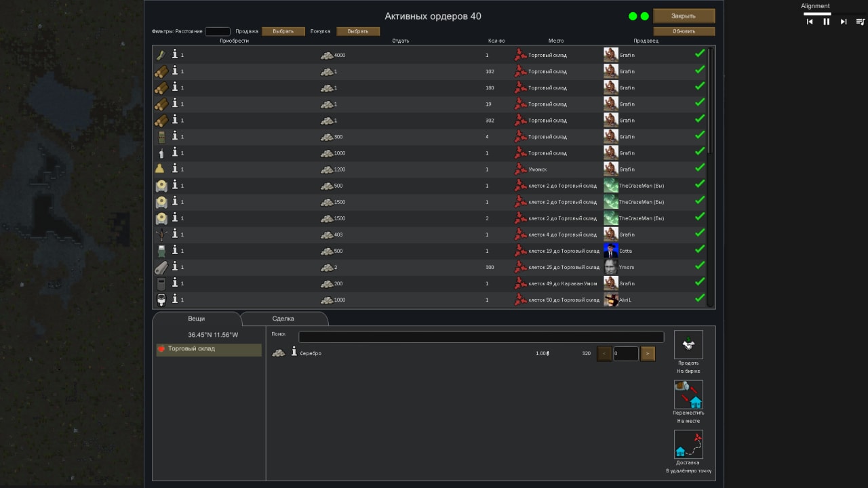Image resolution: width=868 pixels, height=488 pixels.
Task: Click the helmet item icon in the AkriL row
Action: coord(161,300)
